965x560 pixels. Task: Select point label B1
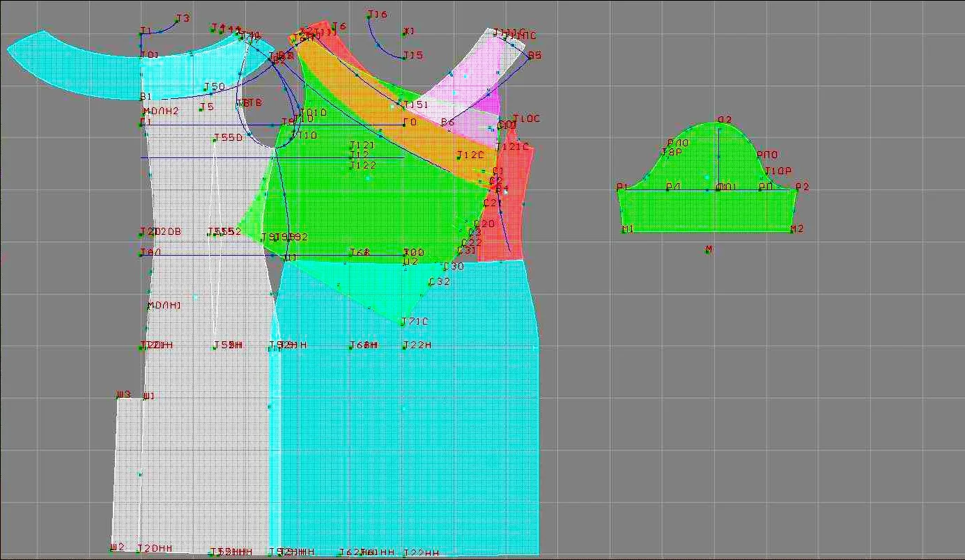[146, 96]
